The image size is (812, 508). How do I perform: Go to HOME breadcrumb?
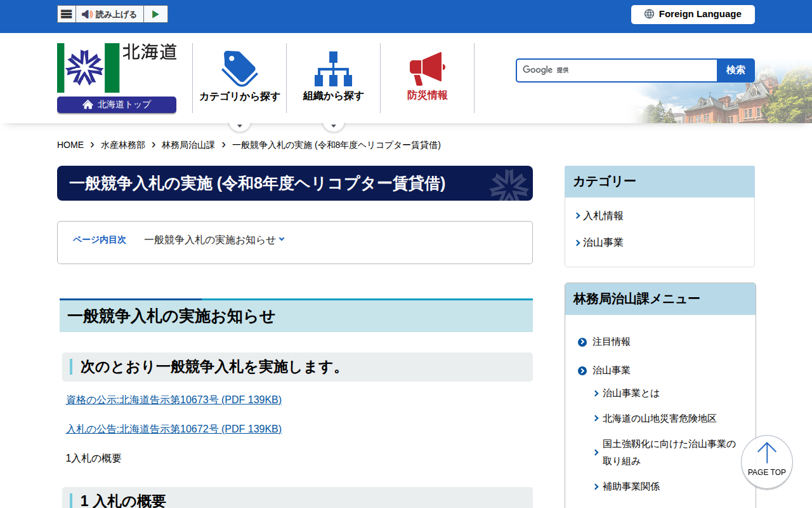[70, 145]
